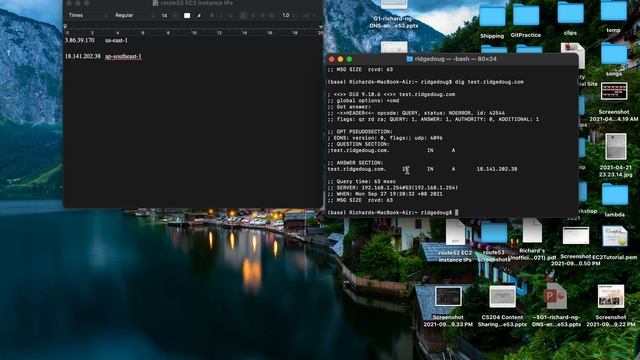Select Screenshot 2021-04...4.19 AM desktop thumbnail

coord(614,91)
